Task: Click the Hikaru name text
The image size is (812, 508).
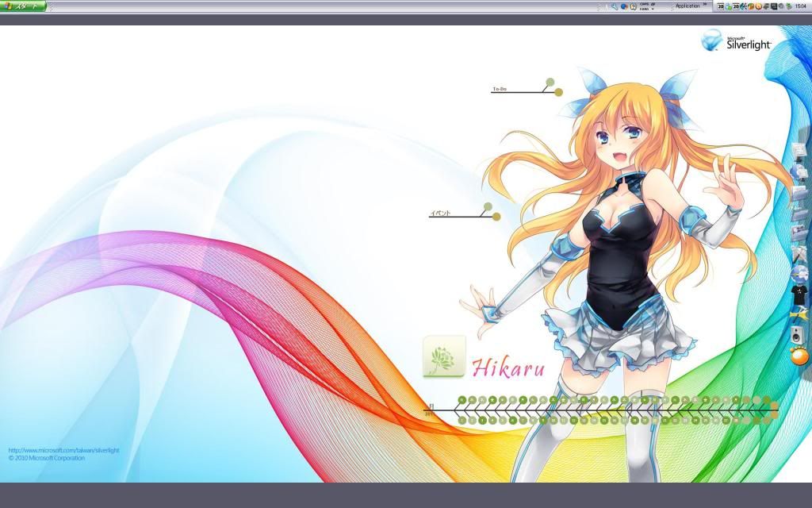Action: click(x=508, y=367)
